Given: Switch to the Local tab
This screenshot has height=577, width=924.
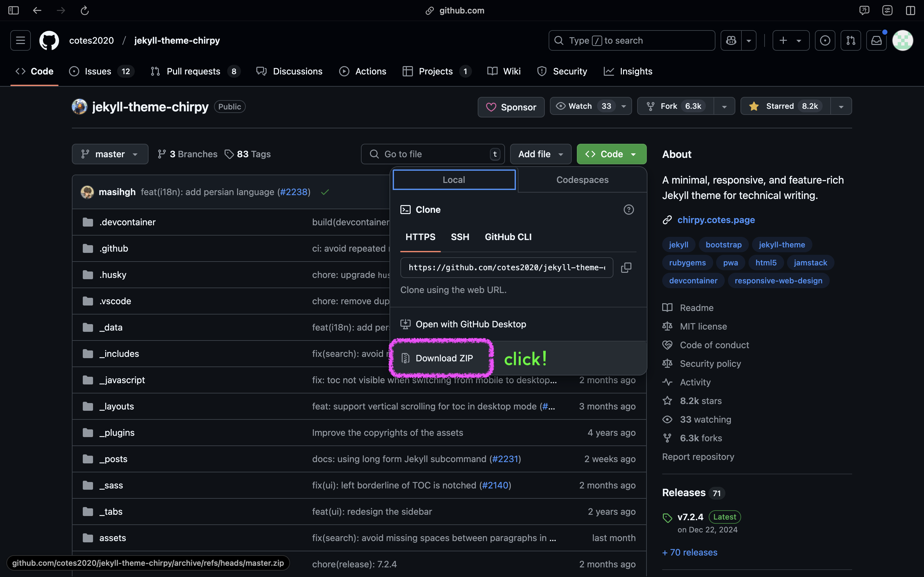Looking at the screenshot, I should coord(454,180).
